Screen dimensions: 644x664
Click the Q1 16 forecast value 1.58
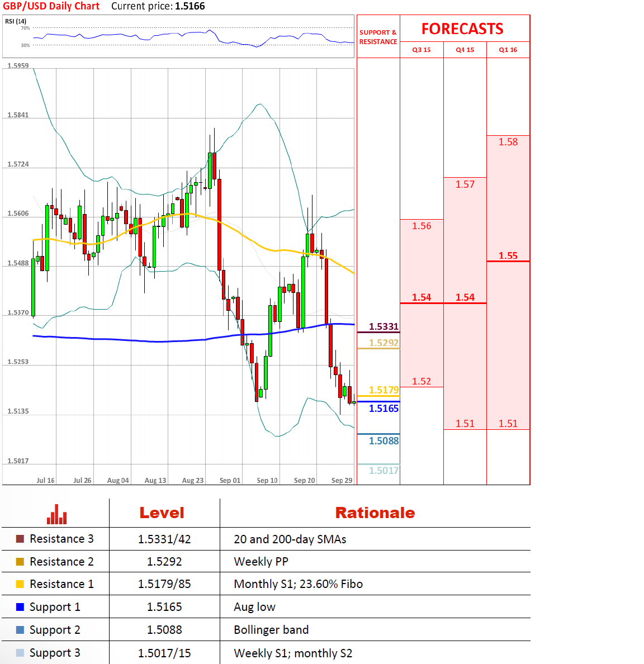click(508, 142)
